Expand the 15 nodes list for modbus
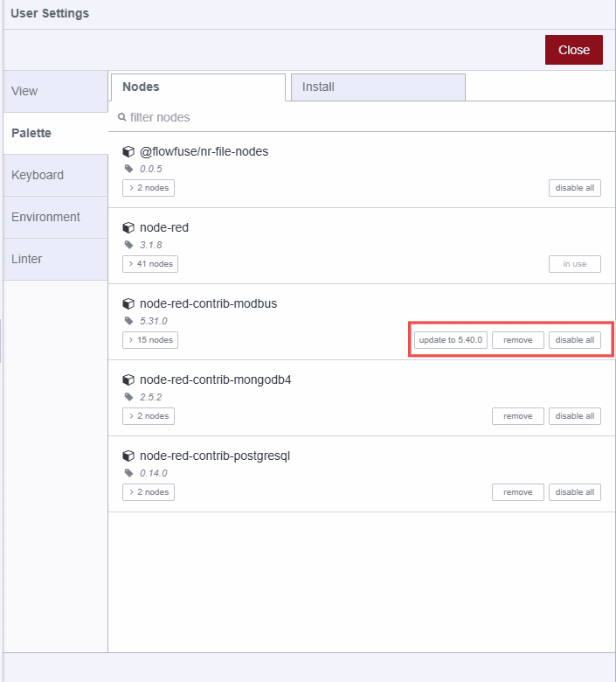Viewport: 616px width, 682px height. coord(149,340)
